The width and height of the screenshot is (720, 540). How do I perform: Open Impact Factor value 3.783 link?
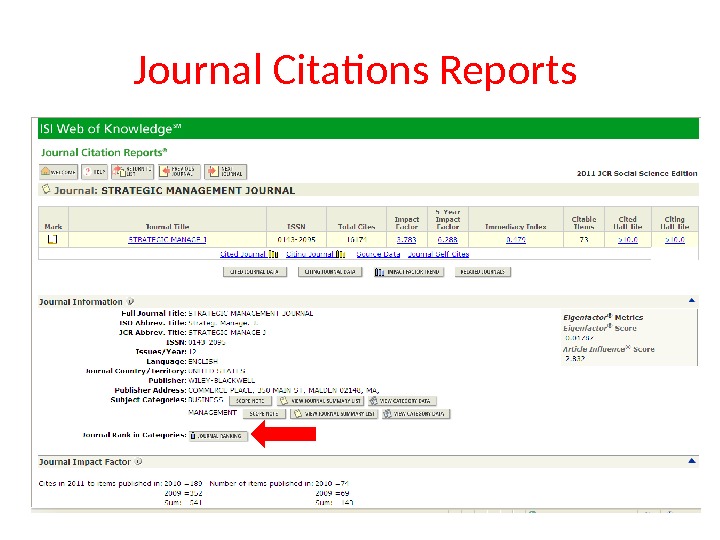click(x=406, y=239)
